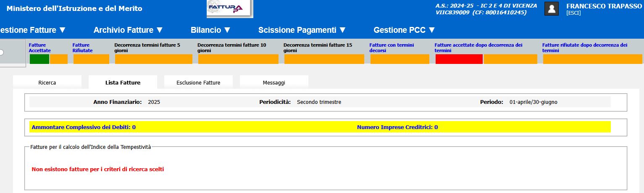The image size is (644, 193).
Task: Open the Esclusione Fatture tab
Action: pyautogui.click(x=198, y=82)
